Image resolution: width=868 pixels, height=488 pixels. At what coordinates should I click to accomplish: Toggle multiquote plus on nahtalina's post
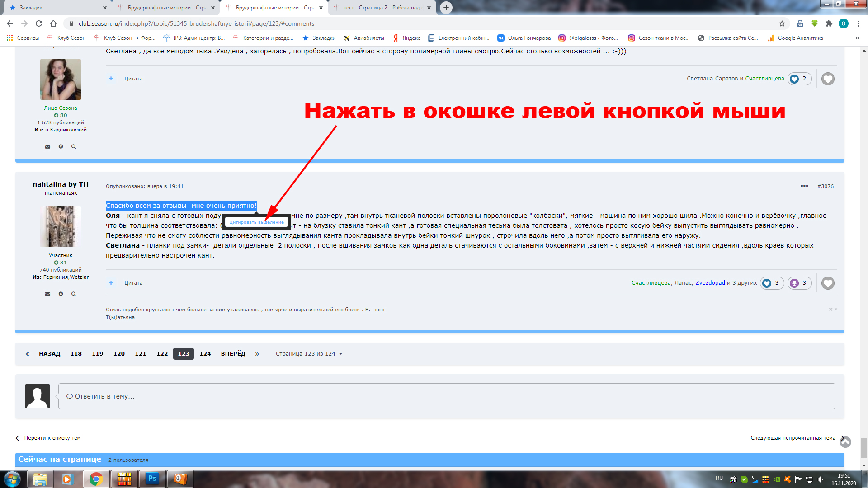[x=111, y=283]
